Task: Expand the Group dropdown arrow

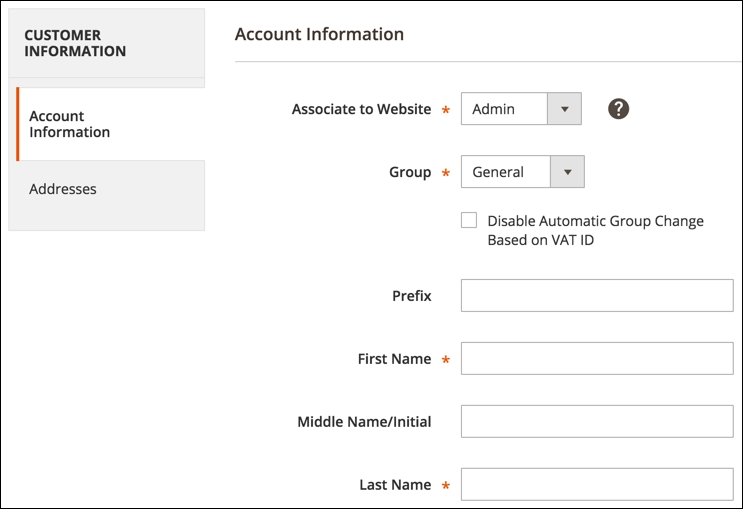Action: click(x=567, y=172)
